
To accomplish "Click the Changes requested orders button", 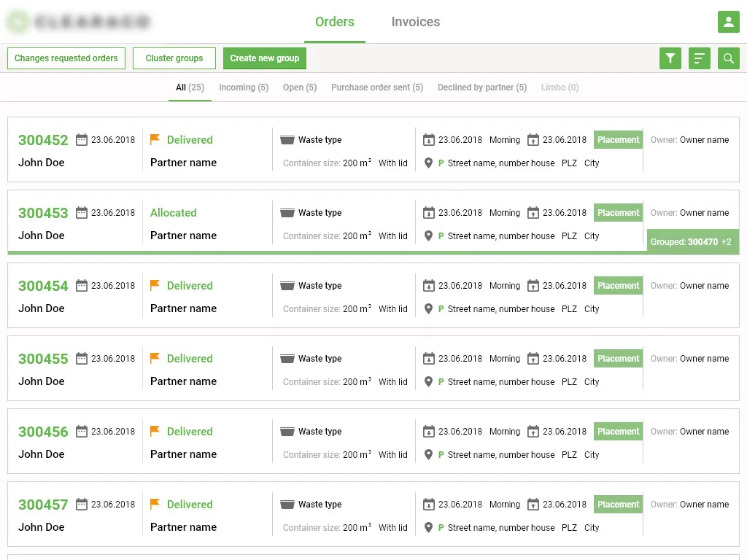I will point(66,58).
